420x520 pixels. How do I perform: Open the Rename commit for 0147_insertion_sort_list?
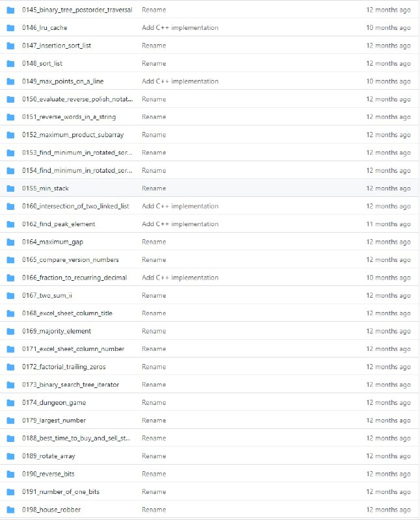pyautogui.click(x=153, y=45)
